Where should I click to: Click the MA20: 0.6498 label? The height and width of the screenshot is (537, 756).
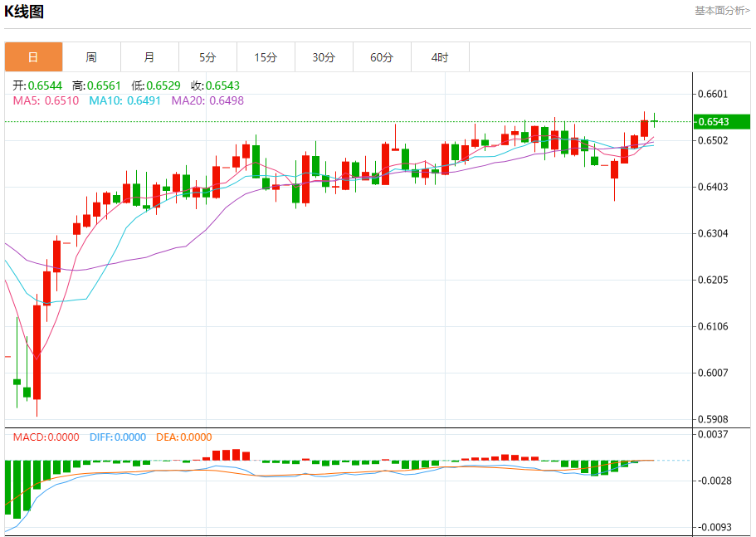point(207,100)
